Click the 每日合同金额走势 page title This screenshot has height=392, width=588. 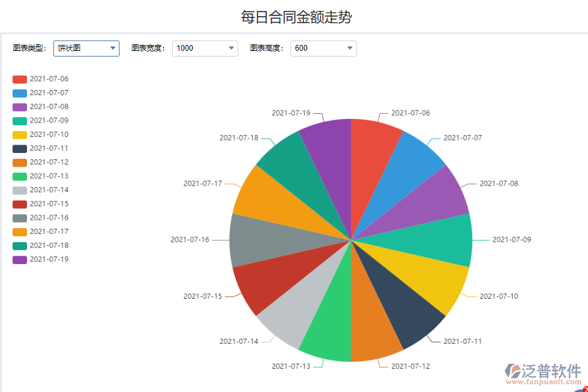pyautogui.click(x=294, y=15)
